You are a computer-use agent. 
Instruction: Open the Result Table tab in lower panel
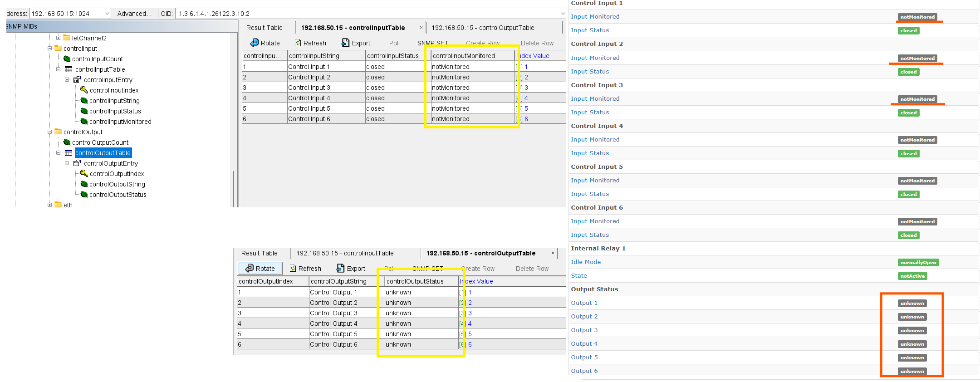259,253
